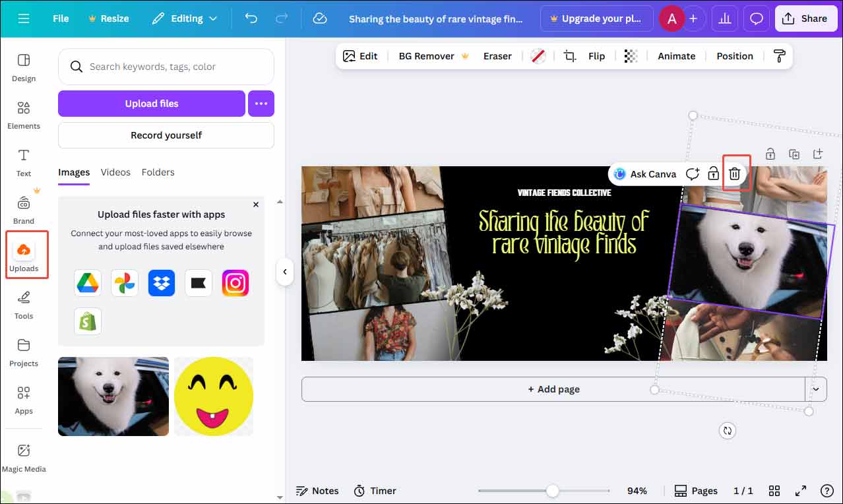Open the Projects panel
Image resolution: width=843 pixels, height=504 pixels.
click(x=23, y=352)
